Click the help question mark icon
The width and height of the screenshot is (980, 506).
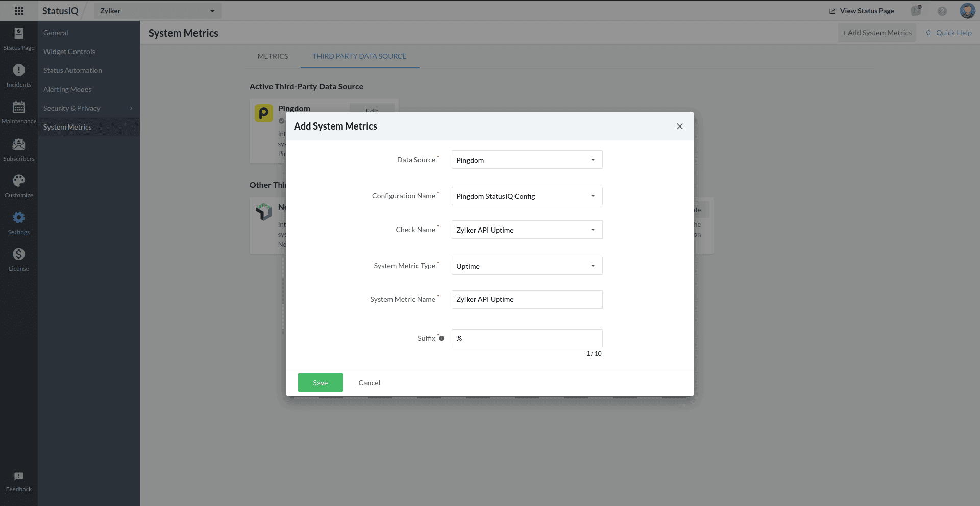pyautogui.click(x=942, y=11)
